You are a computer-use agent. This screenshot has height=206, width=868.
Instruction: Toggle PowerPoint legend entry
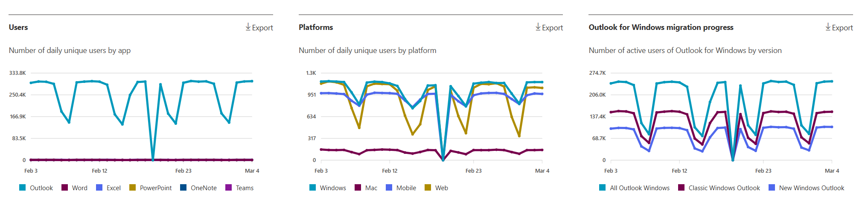[x=151, y=188]
